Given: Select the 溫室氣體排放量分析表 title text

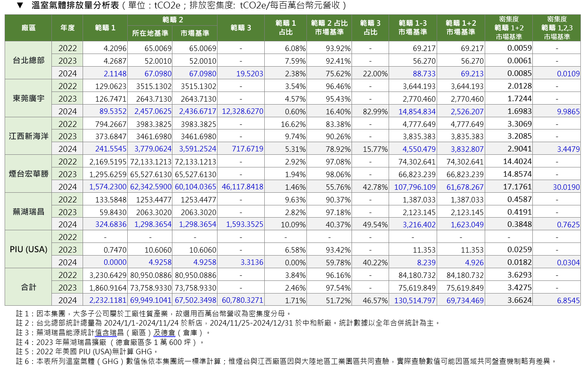Looking at the screenshot, I should coord(75,5).
